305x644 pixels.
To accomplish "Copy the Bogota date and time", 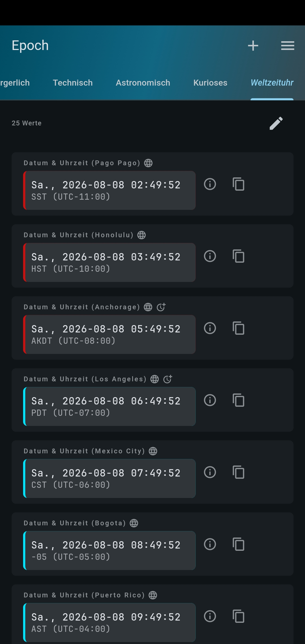I will click(238, 544).
